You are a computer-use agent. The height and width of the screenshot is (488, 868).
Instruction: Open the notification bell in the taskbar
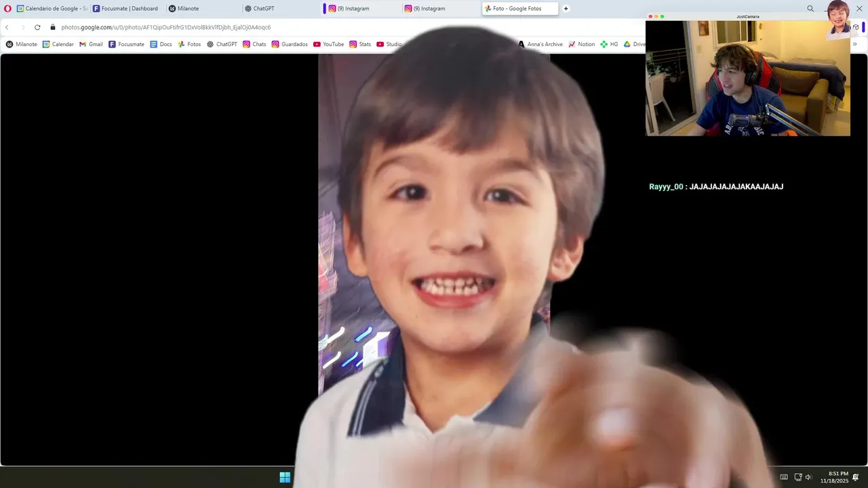(x=856, y=477)
